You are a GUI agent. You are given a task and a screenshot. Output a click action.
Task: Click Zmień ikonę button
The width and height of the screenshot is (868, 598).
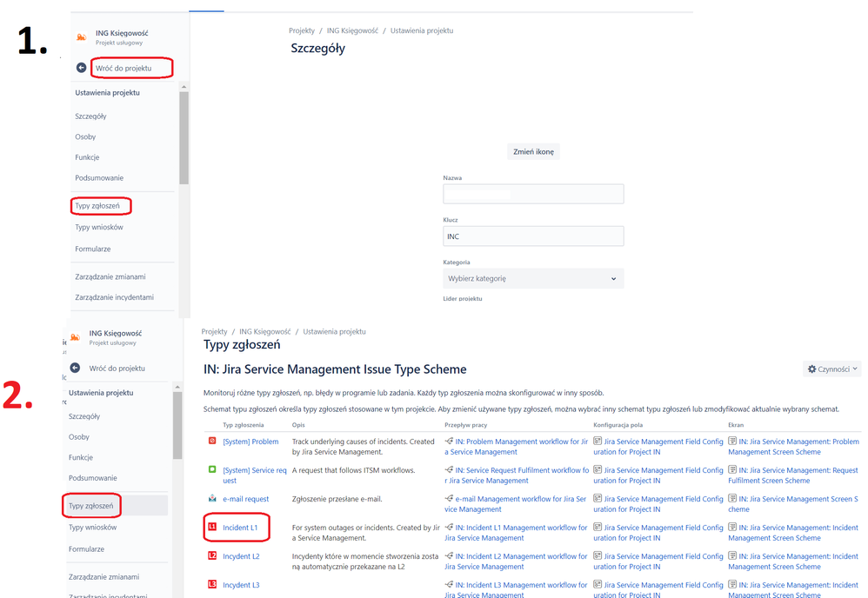[533, 151]
